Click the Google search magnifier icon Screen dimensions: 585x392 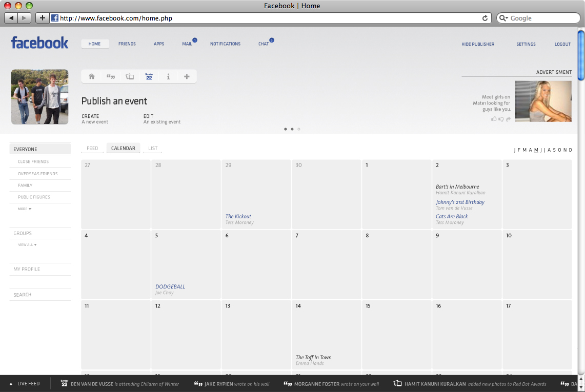(x=503, y=18)
